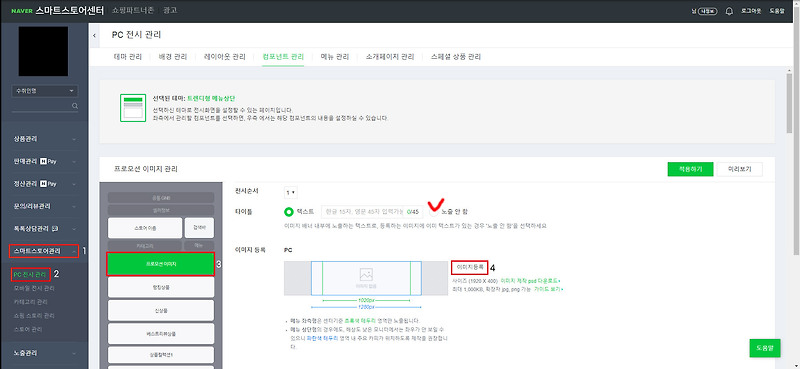
Task: Open the 소개페이지 관리 tab
Action: (390, 57)
